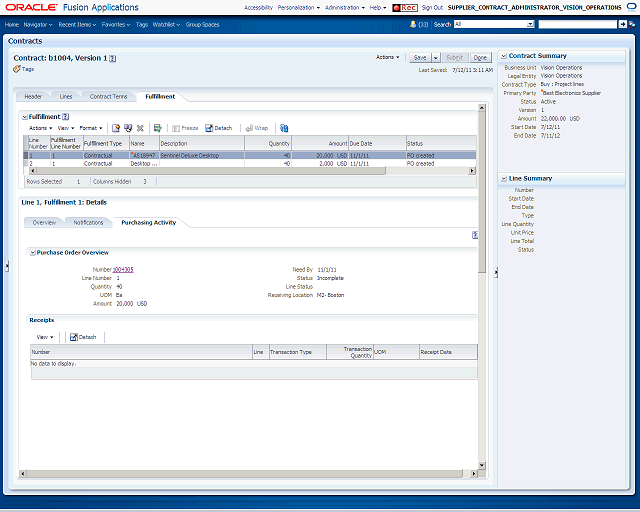Open the Personalization menu

click(298, 8)
